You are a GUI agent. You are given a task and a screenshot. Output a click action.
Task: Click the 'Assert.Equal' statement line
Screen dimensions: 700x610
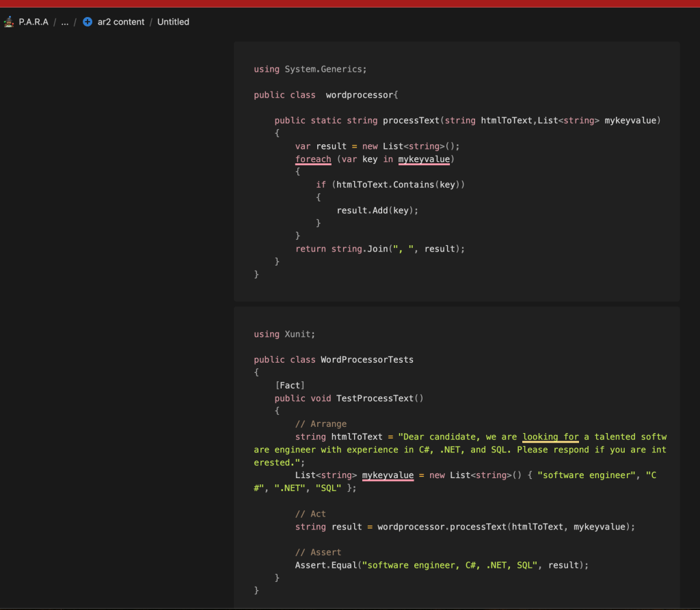442,566
